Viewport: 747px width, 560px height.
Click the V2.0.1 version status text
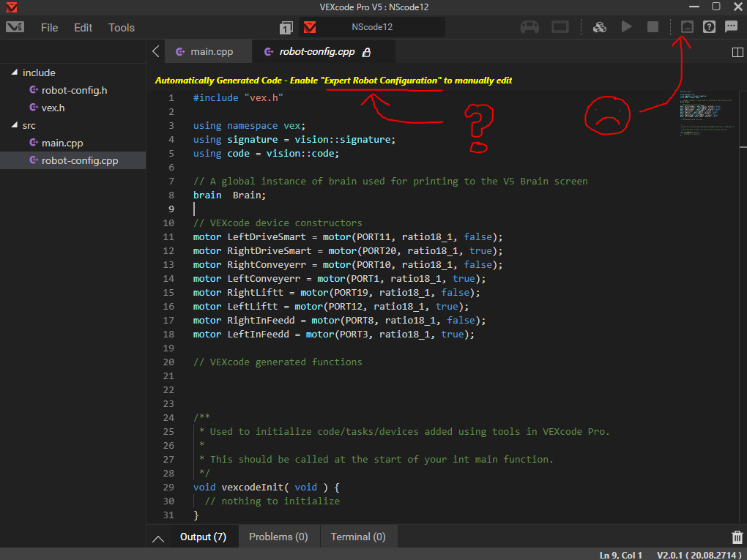699,555
